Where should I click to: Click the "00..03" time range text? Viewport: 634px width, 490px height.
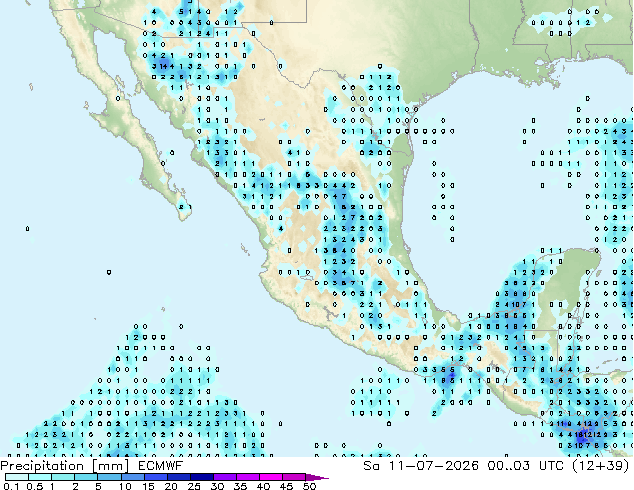click(x=508, y=466)
